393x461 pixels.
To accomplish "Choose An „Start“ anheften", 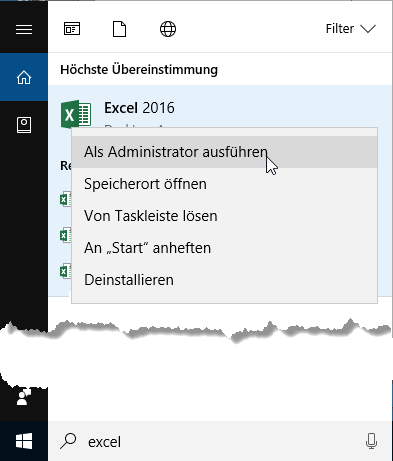I will [224, 248].
